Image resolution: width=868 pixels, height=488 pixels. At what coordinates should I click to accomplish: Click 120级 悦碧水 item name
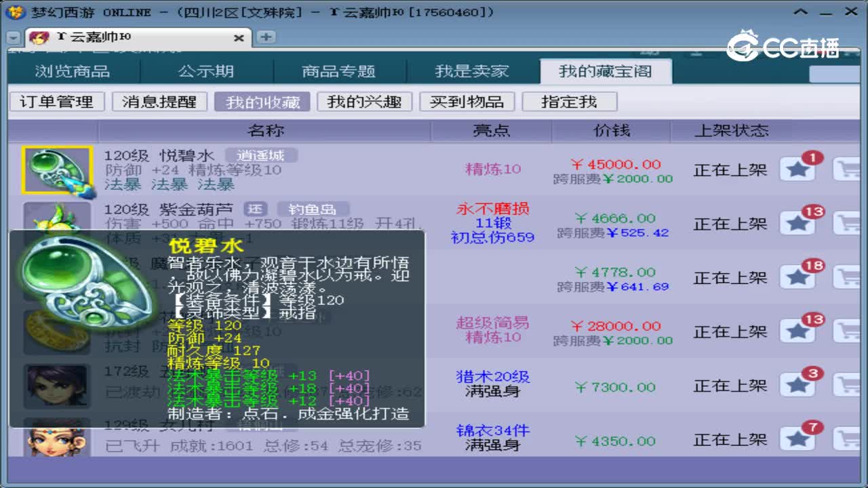click(x=159, y=155)
